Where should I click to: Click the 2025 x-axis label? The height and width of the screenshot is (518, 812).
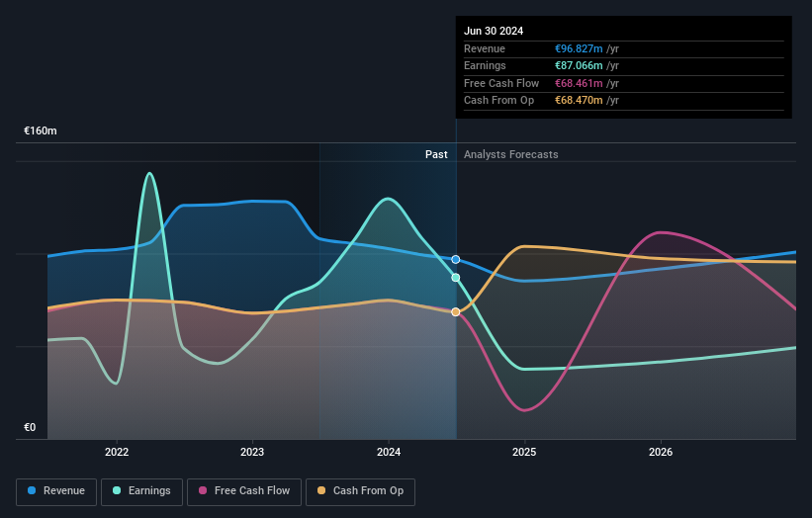click(524, 452)
